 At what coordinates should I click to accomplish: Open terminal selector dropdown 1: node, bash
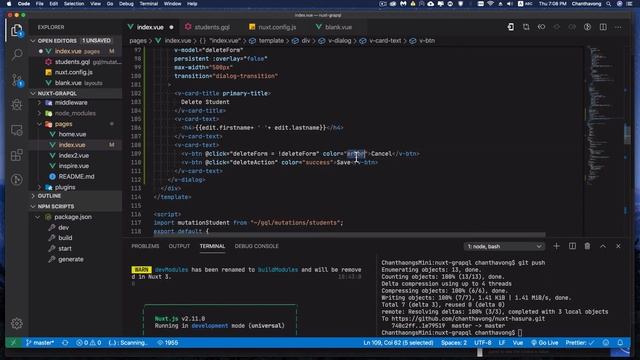tap(504, 247)
